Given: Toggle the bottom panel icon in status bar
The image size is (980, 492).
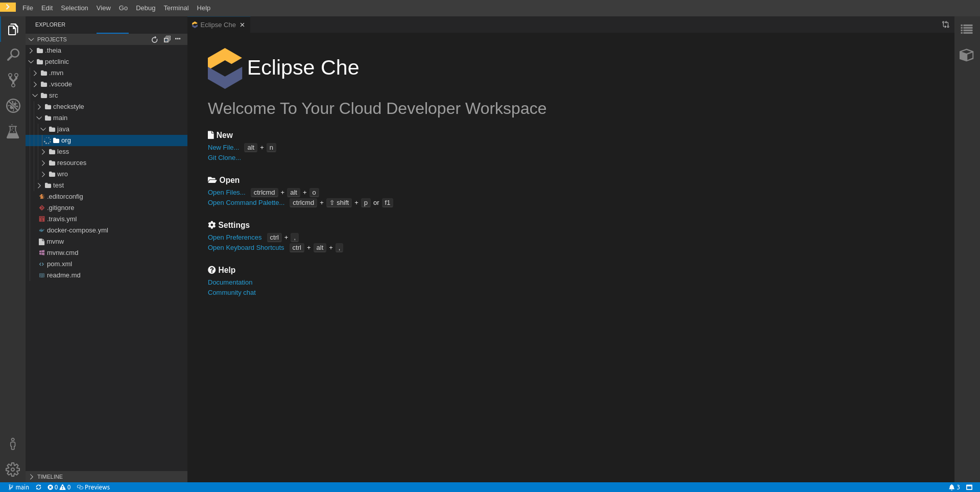Looking at the screenshot, I should 969,487.
